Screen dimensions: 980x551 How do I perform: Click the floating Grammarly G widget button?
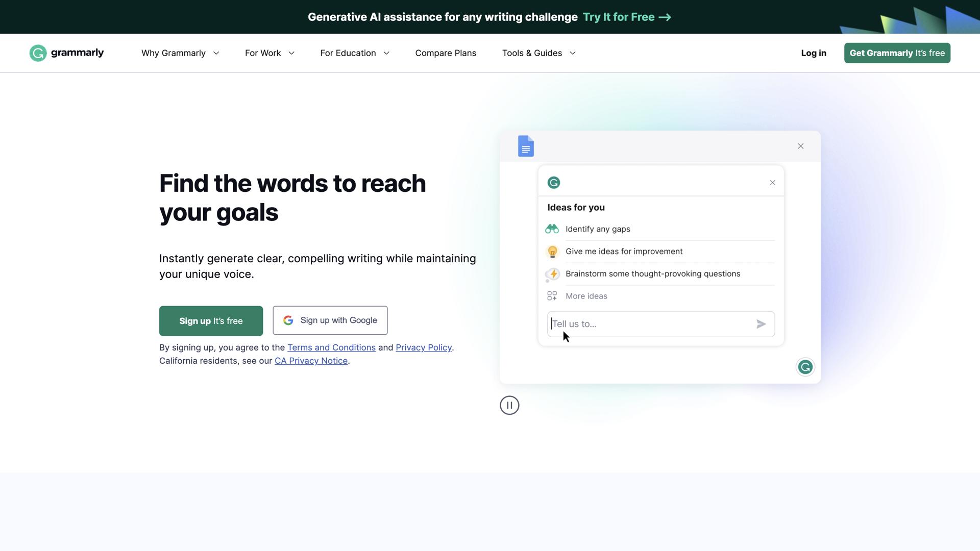[805, 367]
